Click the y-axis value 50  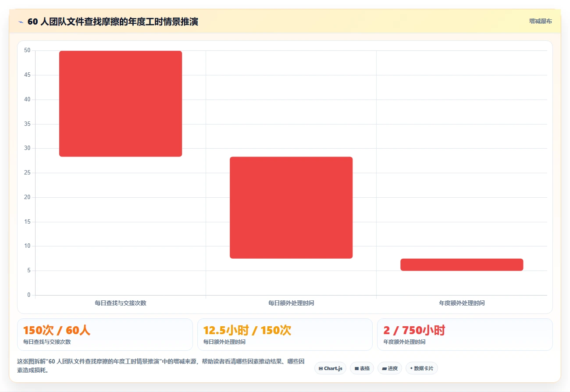point(27,50)
